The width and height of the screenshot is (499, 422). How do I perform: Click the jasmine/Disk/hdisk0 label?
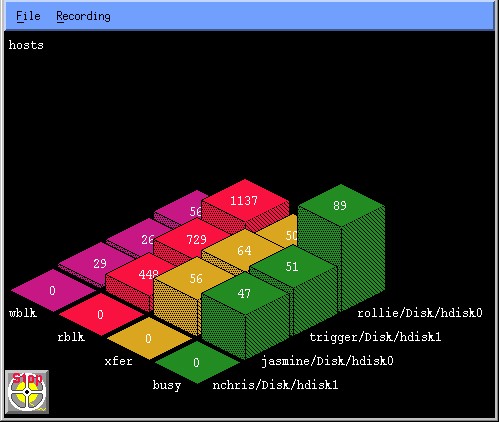click(x=327, y=361)
